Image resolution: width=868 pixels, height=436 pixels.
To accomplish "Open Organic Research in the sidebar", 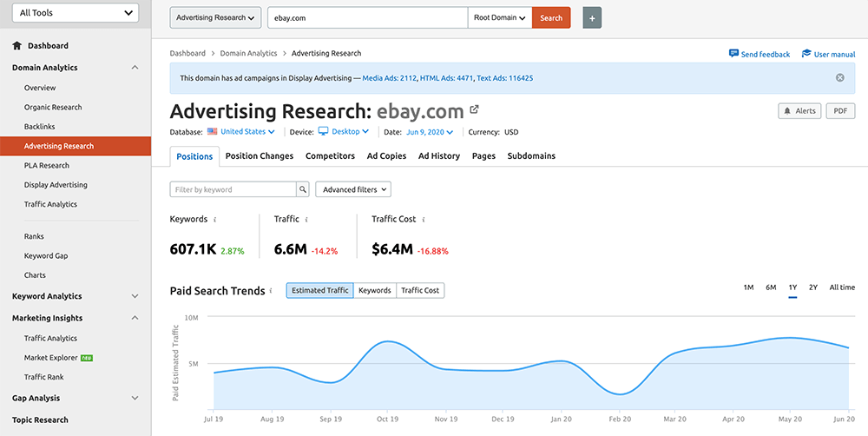I will pos(53,107).
